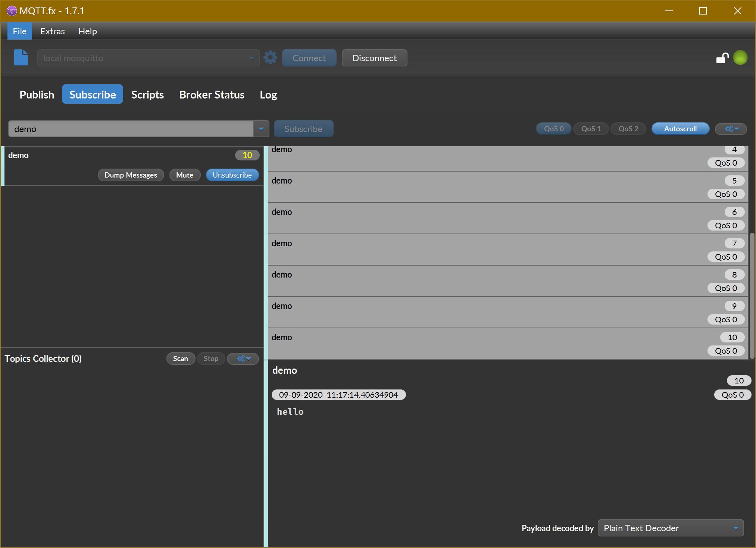756x548 pixels.
Task: Click the green connection status indicator
Action: coord(740,58)
